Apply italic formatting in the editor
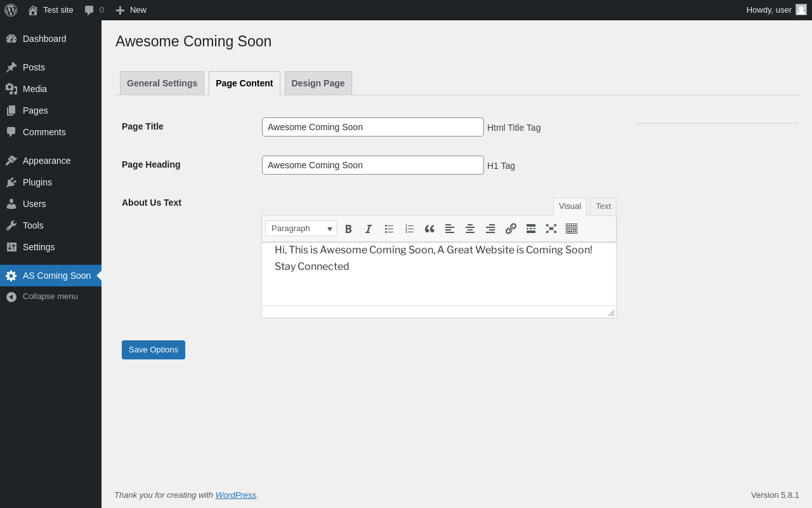The image size is (812, 508). (x=369, y=229)
